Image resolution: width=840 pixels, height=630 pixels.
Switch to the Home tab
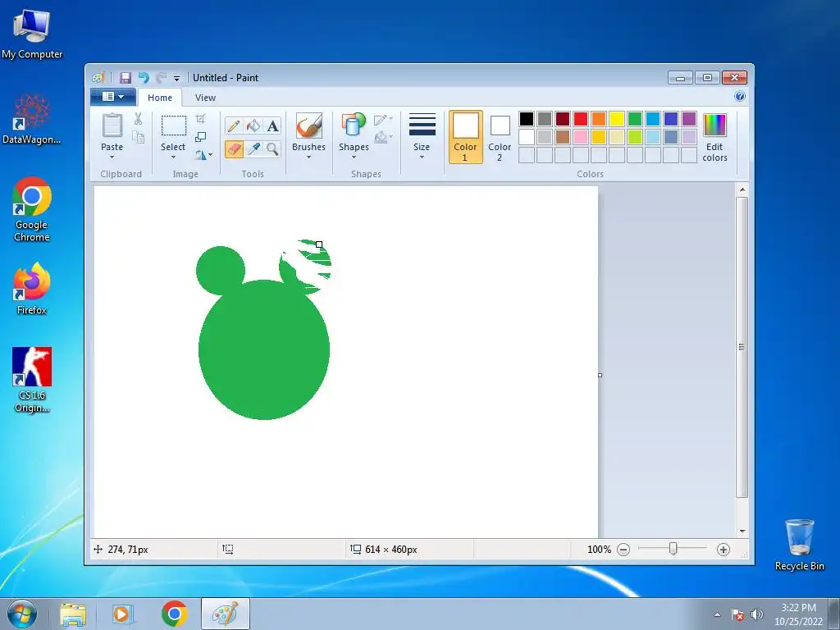160,98
